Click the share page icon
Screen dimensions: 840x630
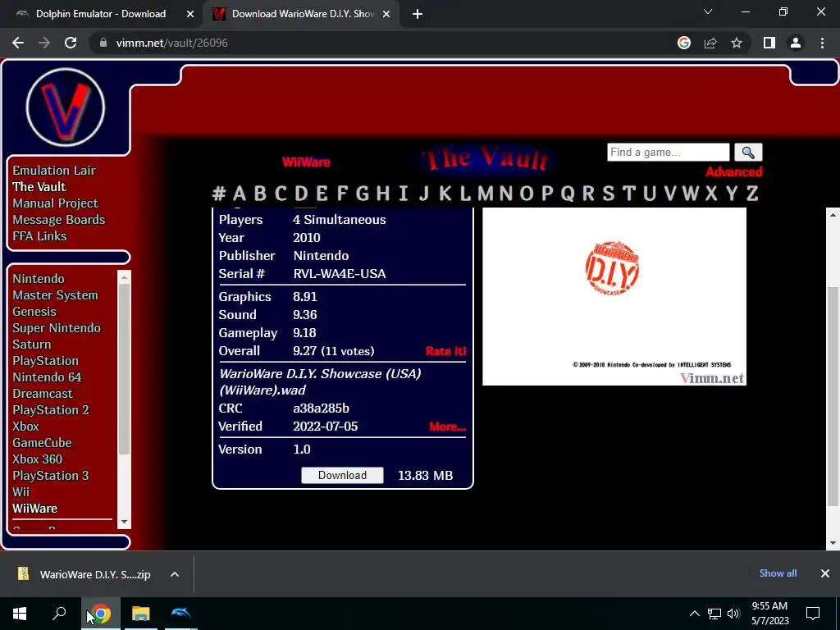[x=710, y=43]
